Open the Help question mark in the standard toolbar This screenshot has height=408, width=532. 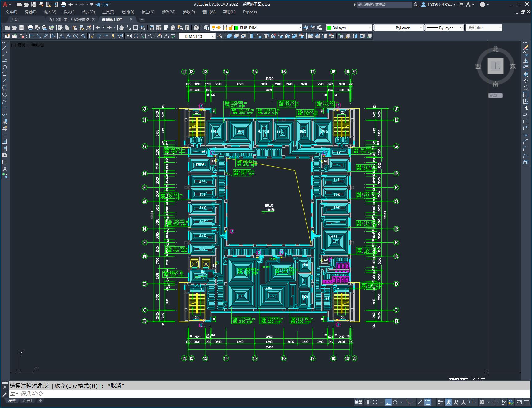196,28
